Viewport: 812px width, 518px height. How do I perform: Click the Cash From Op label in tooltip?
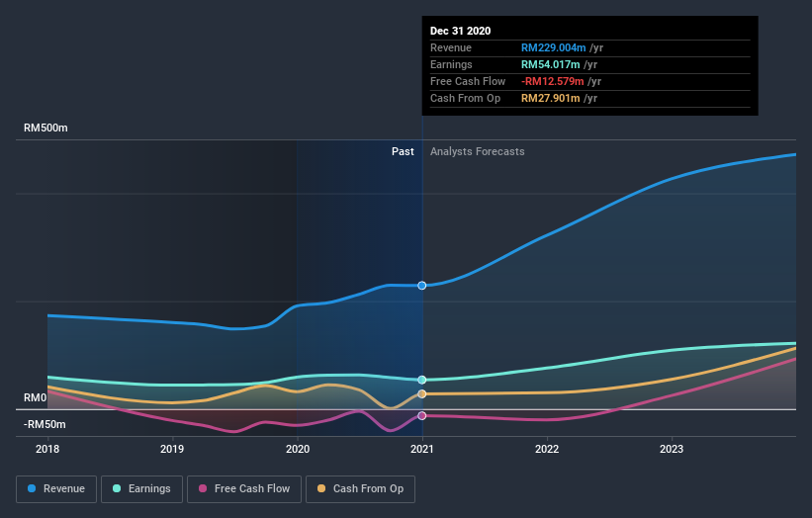click(466, 98)
